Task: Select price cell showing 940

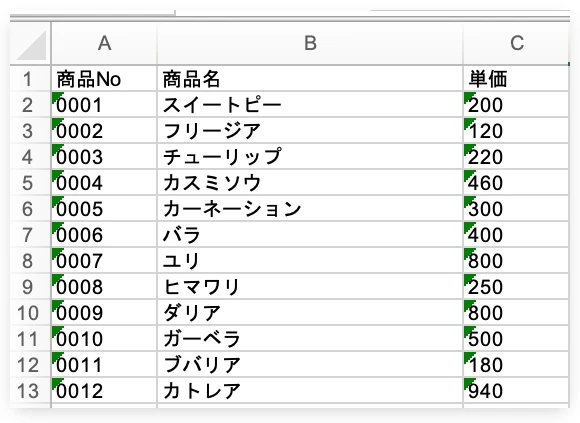Action: coord(516,390)
